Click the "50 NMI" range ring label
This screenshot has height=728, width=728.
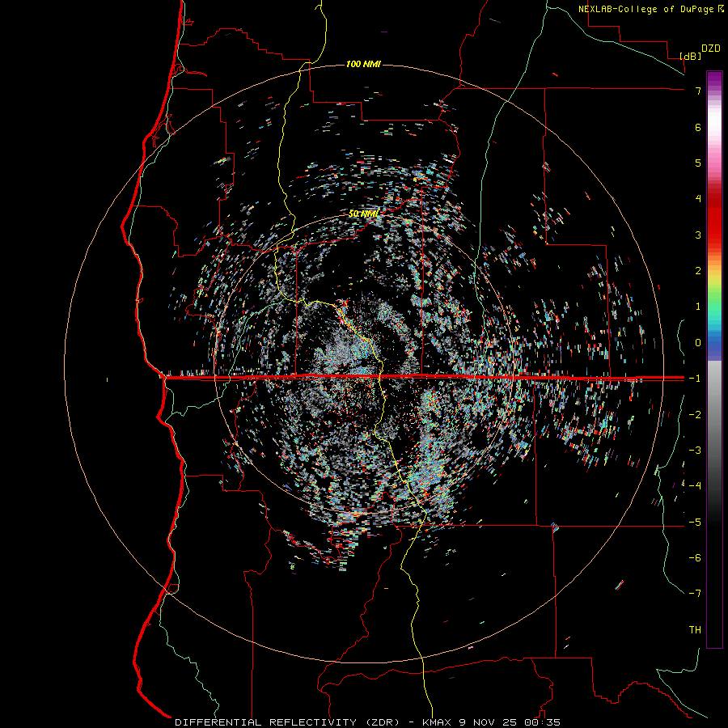pos(363,214)
